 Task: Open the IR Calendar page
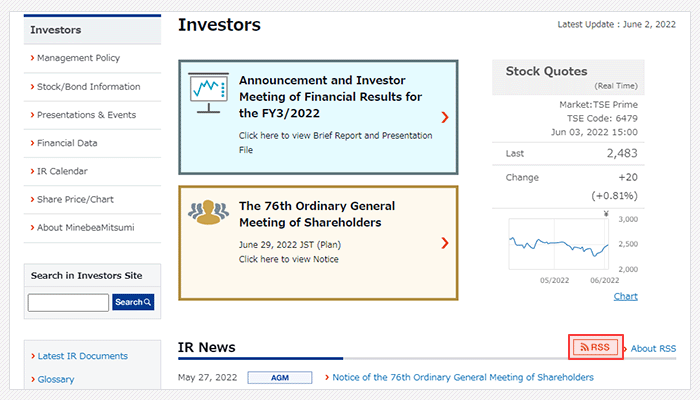(x=62, y=171)
